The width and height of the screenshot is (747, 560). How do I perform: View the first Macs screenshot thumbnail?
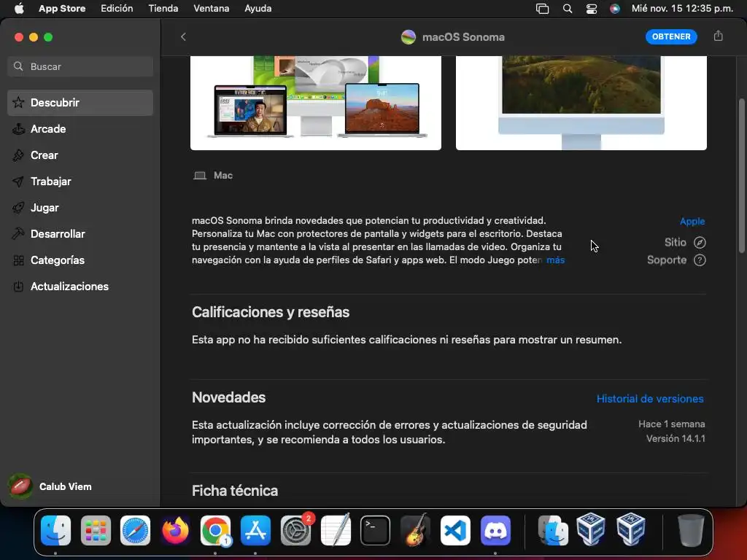tap(316, 103)
